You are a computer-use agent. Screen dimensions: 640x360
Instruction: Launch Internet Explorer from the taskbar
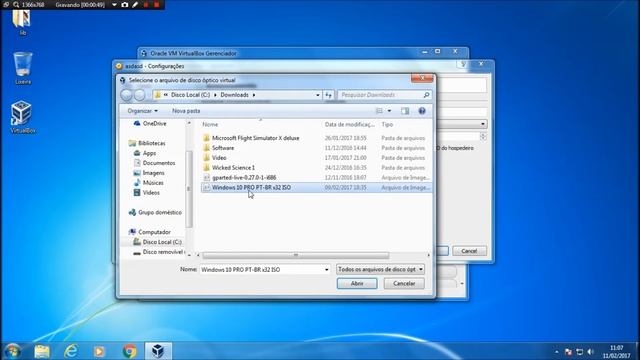tap(71, 351)
